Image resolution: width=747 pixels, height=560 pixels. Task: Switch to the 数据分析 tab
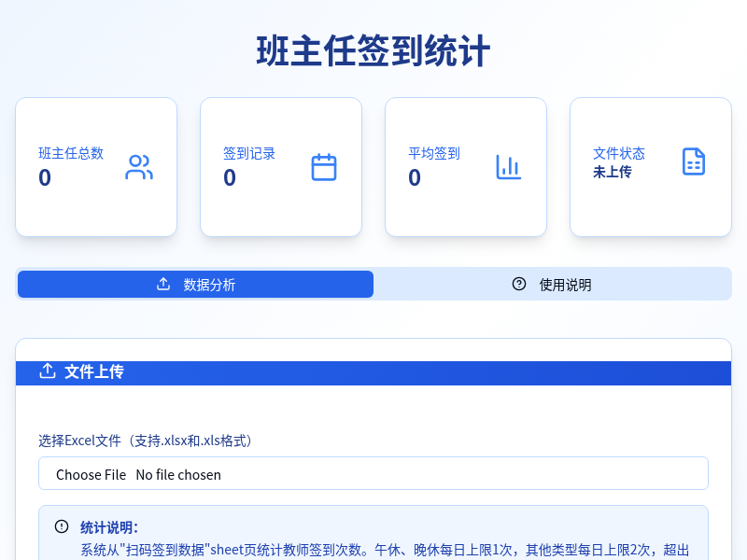(x=195, y=285)
